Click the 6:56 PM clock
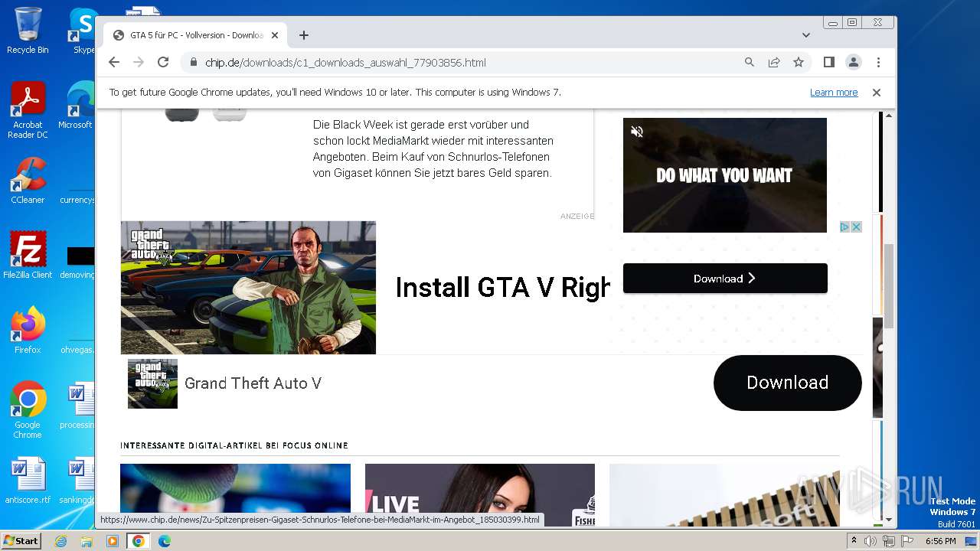 pos(940,541)
